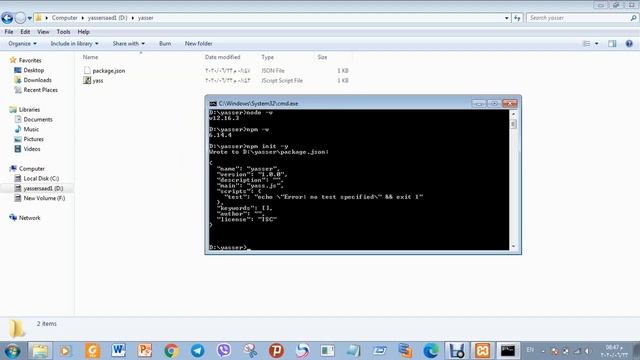Click the search magnifier icon
The image size is (640, 360).
[633, 18]
